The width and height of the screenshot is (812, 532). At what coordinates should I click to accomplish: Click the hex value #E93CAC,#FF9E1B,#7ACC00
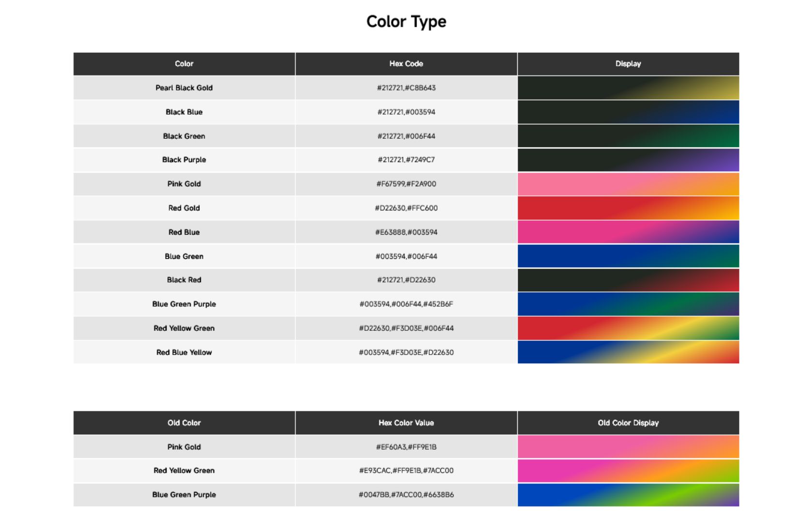pyautogui.click(x=406, y=471)
